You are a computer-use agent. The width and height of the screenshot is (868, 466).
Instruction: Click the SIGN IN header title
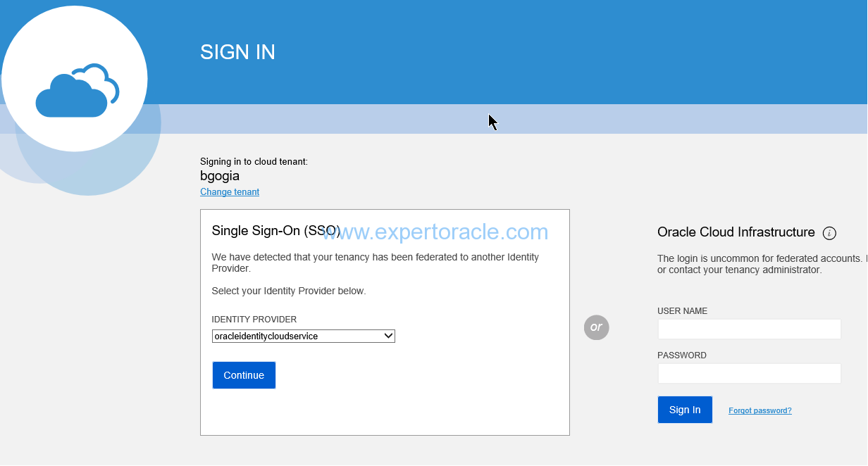click(237, 52)
